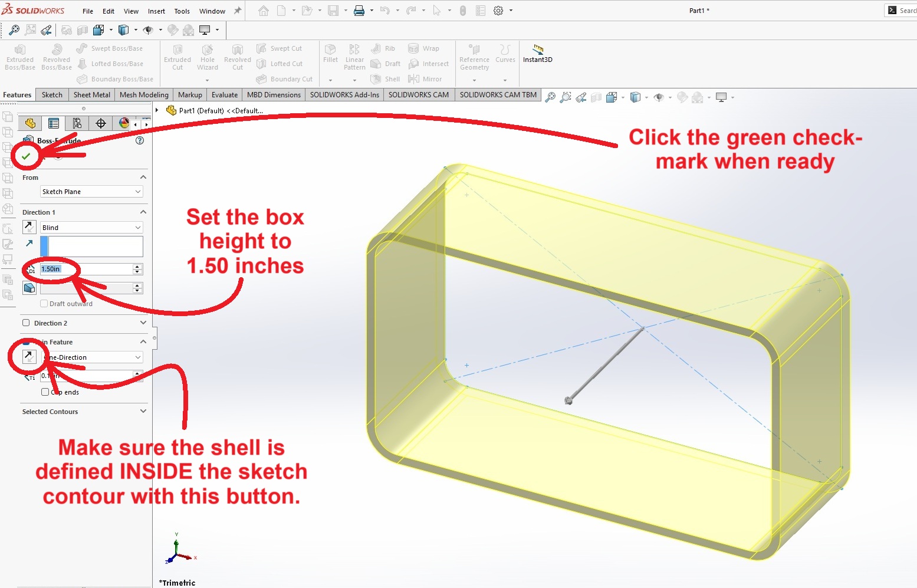Click the Instant3D tool
The image size is (917, 588).
537,53
